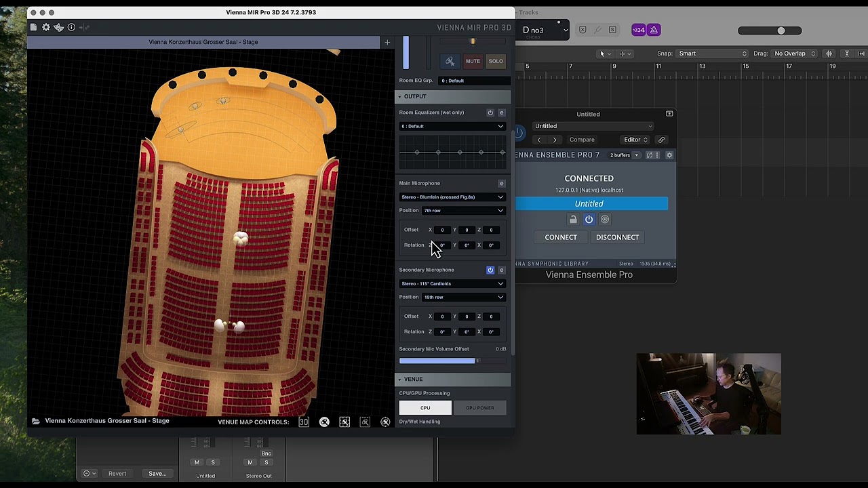
Task: Open the Drag dropdown set to No Overlap
Action: [795, 54]
